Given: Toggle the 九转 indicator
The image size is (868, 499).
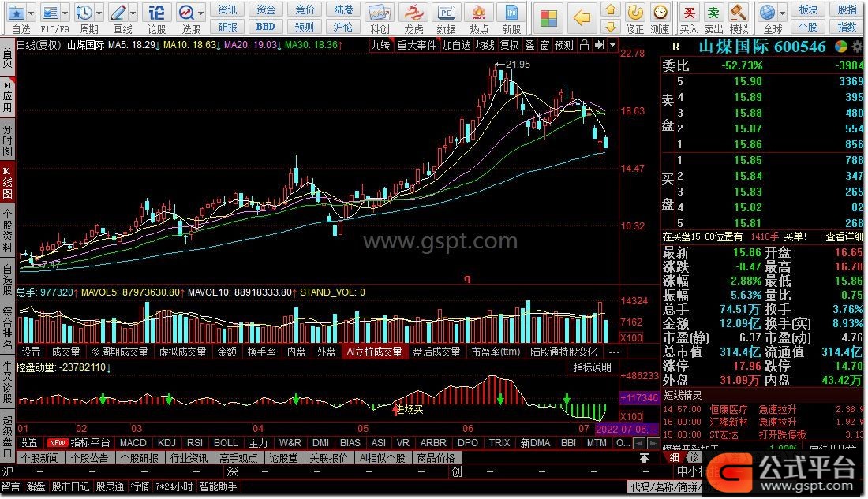Looking at the screenshot, I should click(x=380, y=46).
